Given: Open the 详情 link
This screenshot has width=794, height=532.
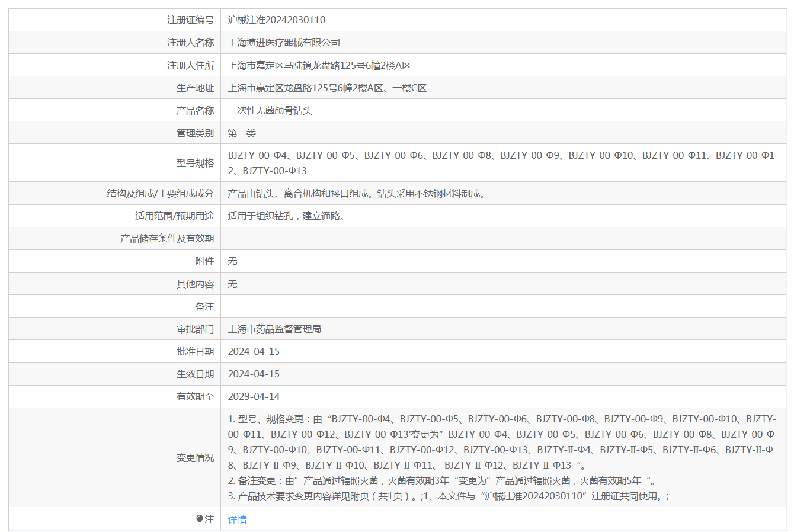Looking at the screenshot, I should pos(237,520).
